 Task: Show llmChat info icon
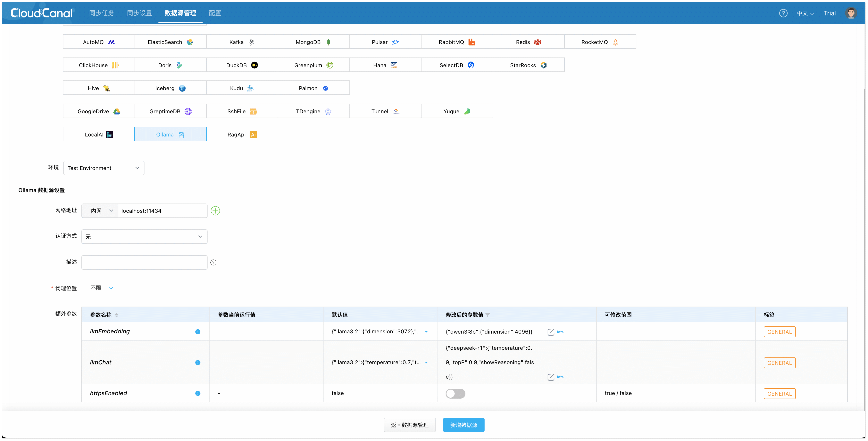198,363
